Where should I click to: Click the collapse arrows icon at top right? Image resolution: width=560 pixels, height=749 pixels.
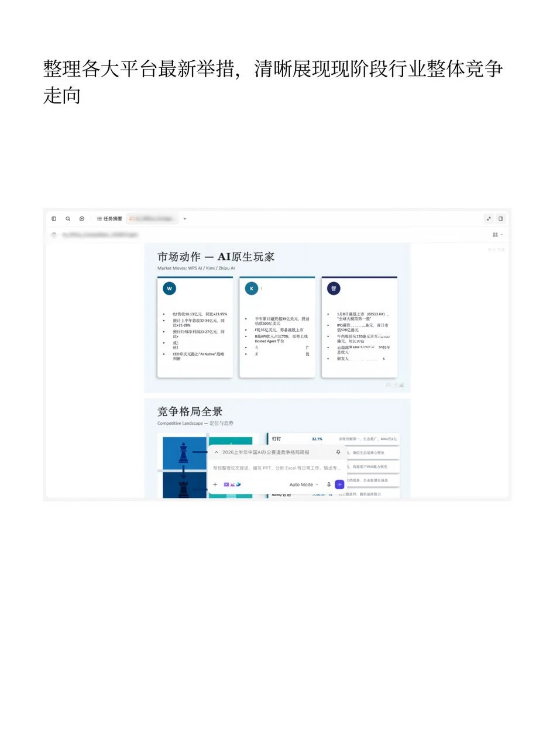click(489, 219)
